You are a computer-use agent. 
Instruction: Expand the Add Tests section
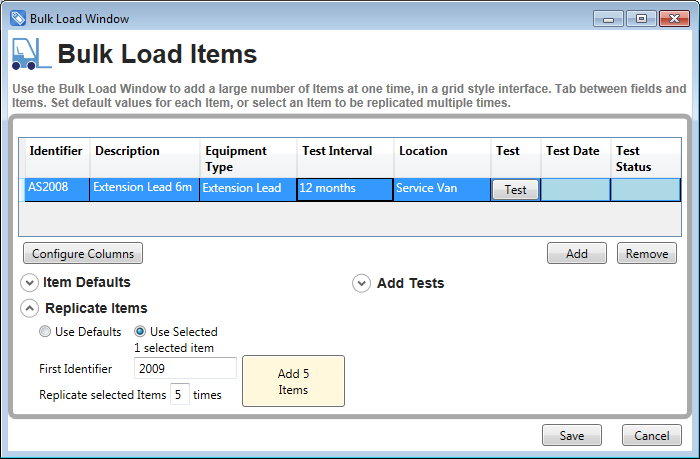362,284
